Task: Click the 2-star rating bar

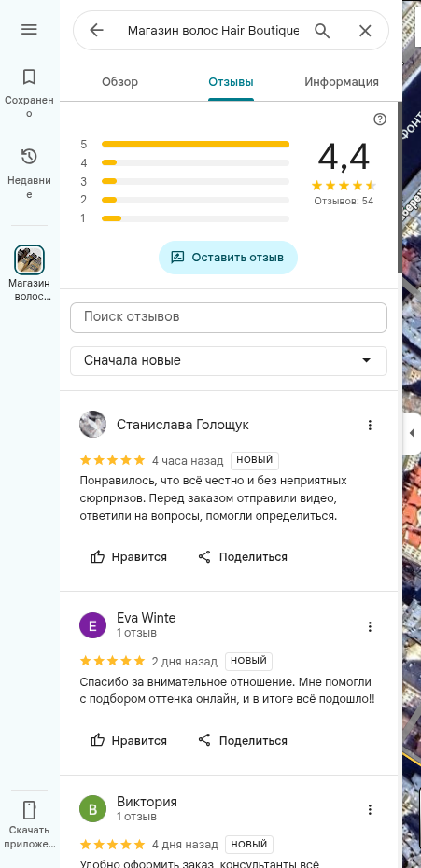Action: click(195, 200)
